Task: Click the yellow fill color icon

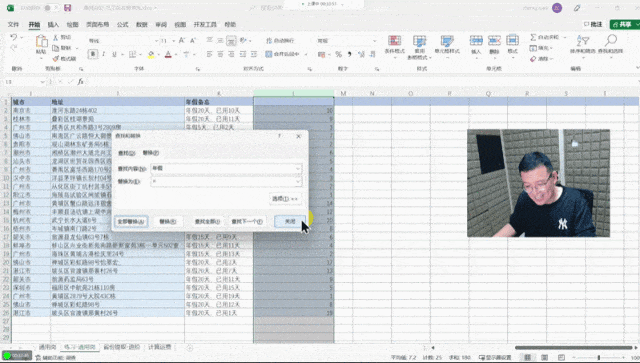Action: [x=151, y=54]
